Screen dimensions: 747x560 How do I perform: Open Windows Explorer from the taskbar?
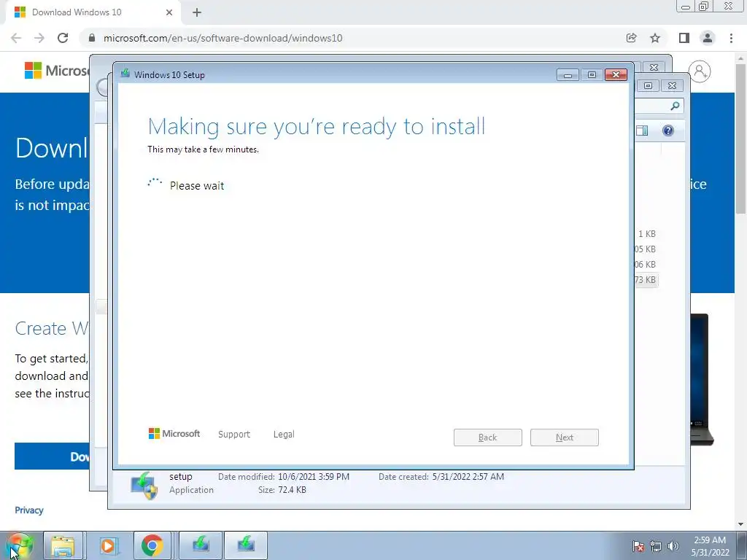pyautogui.click(x=63, y=545)
